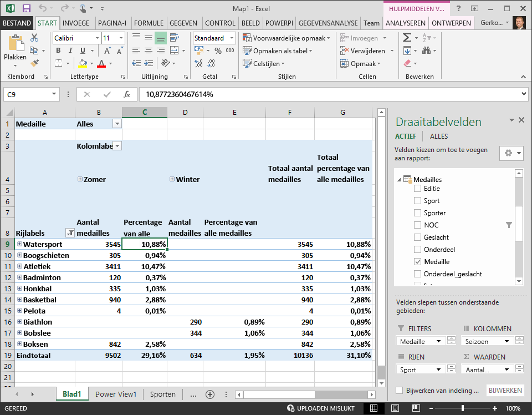The image size is (532, 415).
Task: Toggle Italic formatting
Action: (x=70, y=50)
